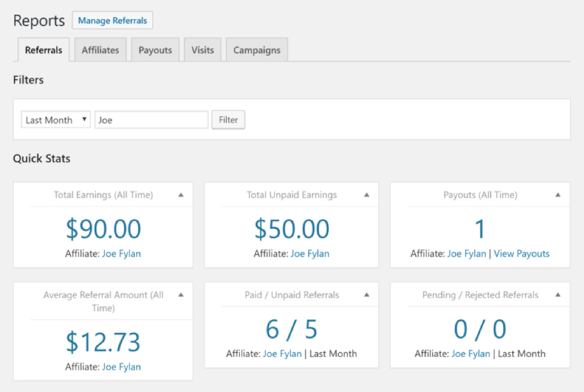The width and height of the screenshot is (584, 392).
Task: Collapse the Paid / Unpaid Referrals card
Action: [x=366, y=295]
